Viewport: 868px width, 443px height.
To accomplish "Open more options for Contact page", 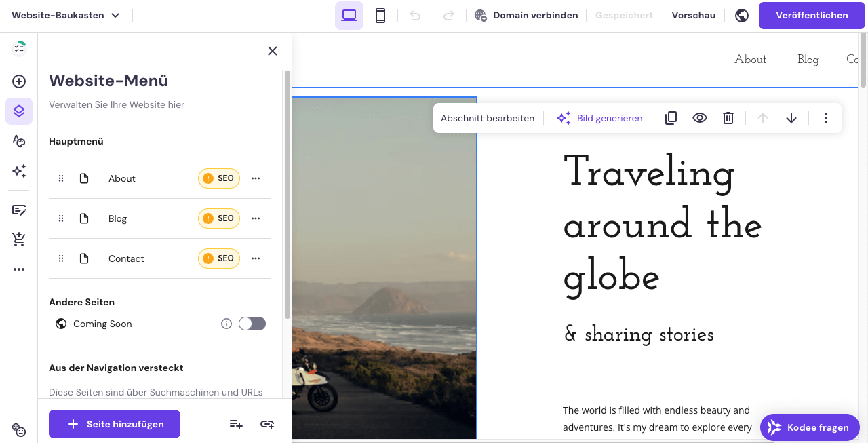I will tap(256, 258).
